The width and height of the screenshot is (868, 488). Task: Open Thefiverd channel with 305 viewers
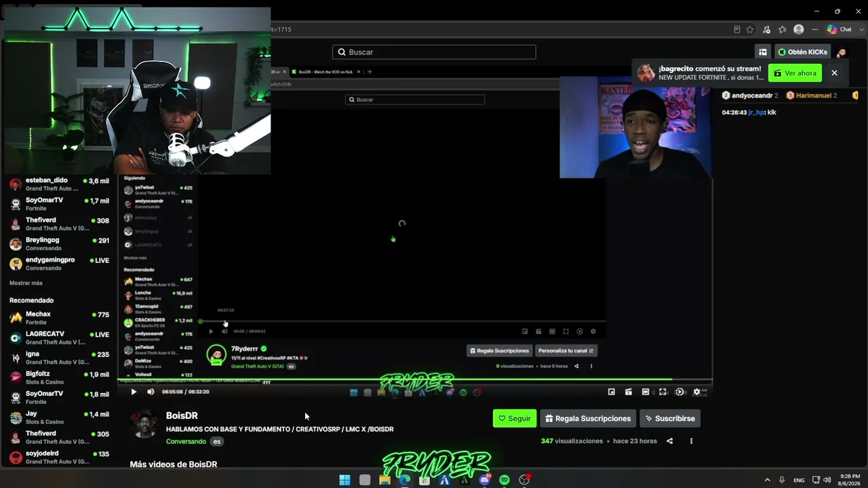point(59,437)
